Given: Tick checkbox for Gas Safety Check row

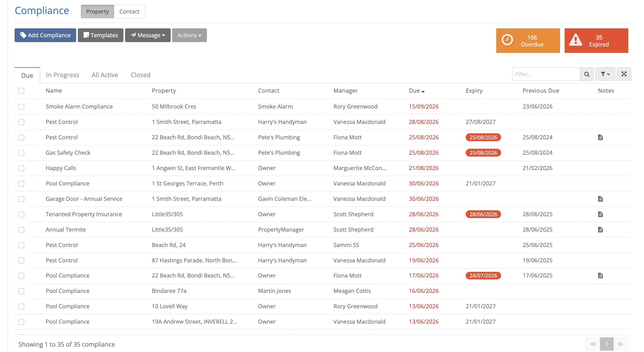Looking at the screenshot, I should [21, 153].
